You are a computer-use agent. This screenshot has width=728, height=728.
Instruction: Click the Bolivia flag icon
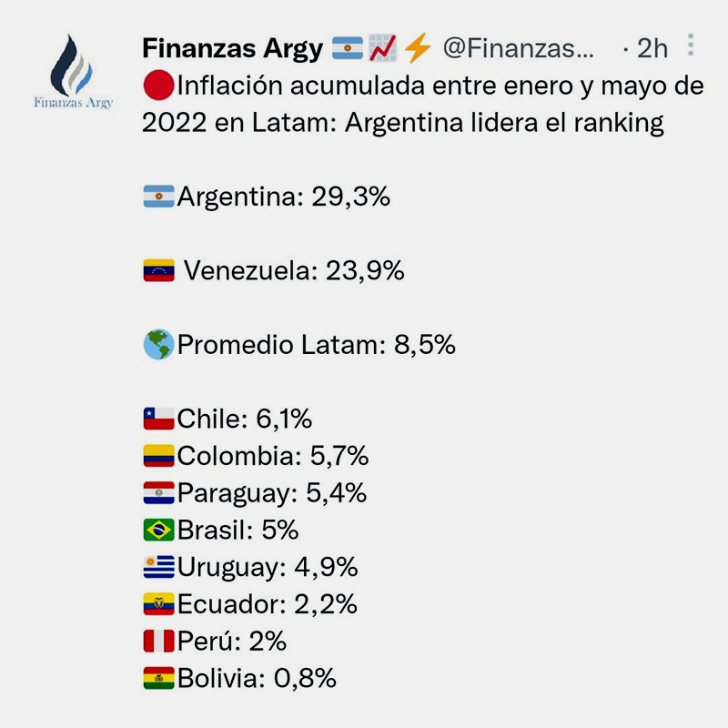point(159,678)
